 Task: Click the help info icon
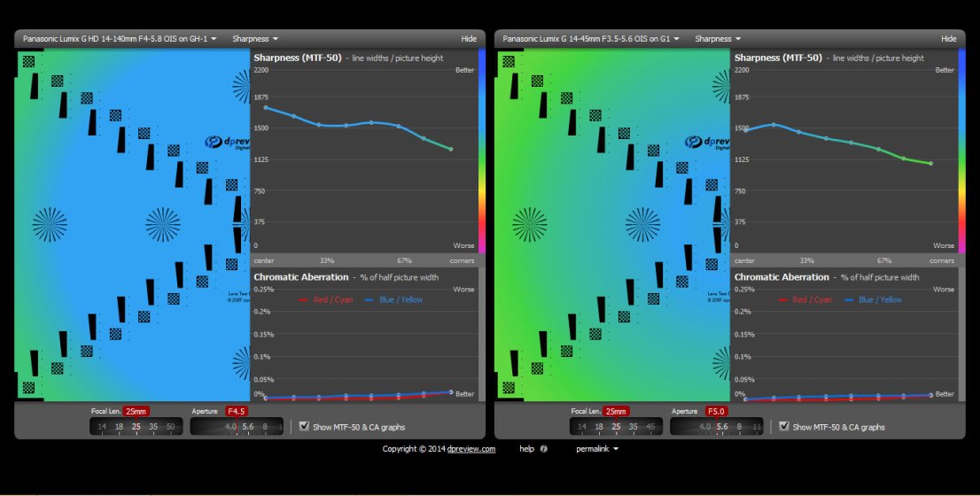point(544,448)
